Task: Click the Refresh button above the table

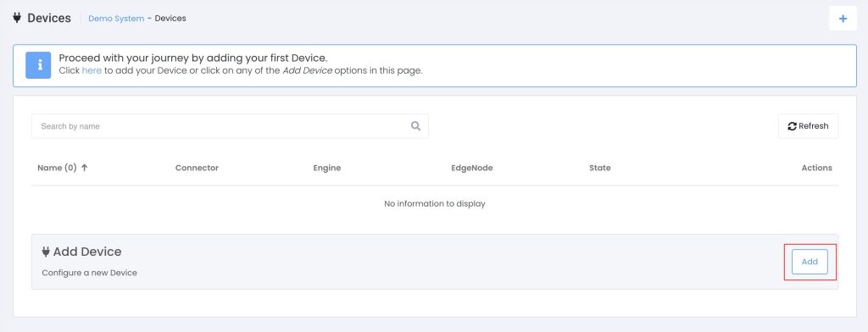Action: [808, 126]
